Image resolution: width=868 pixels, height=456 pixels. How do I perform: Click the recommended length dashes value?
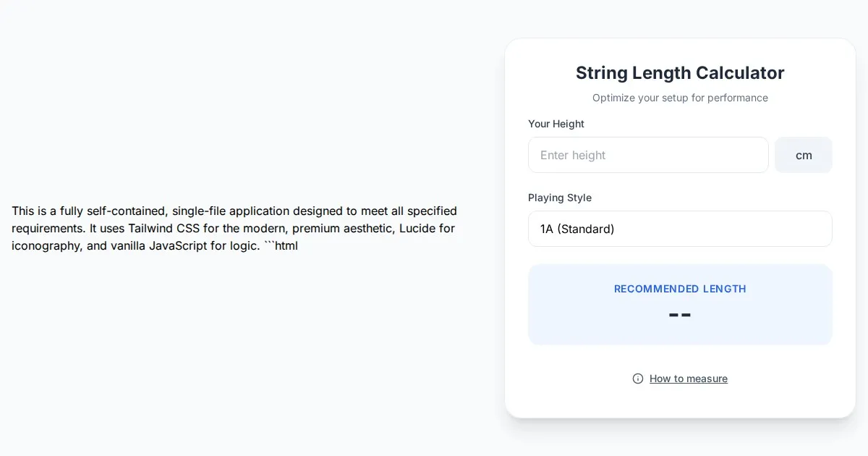coord(680,314)
